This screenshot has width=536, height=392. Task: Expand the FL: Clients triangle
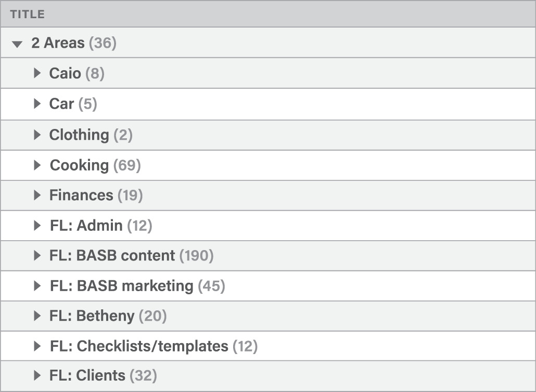(36, 375)
